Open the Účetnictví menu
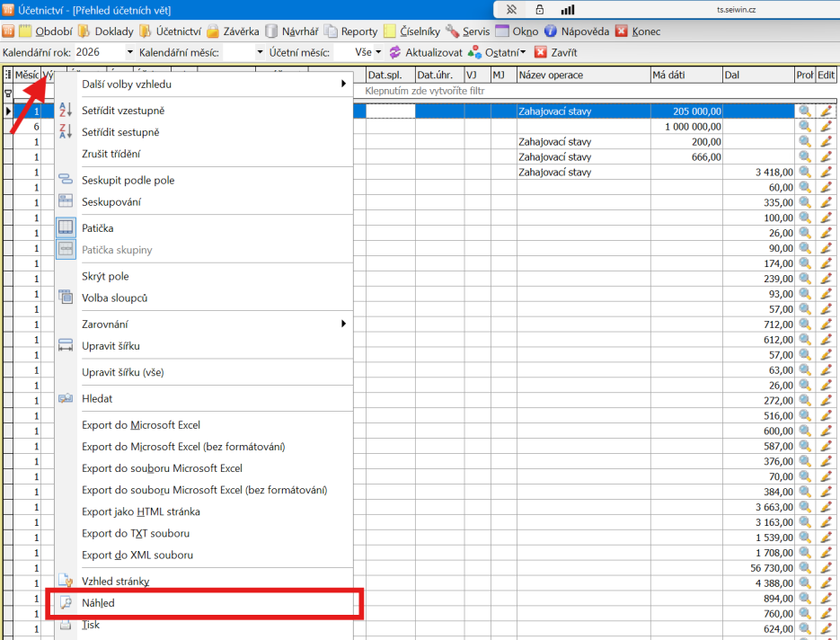 (170, 31)
